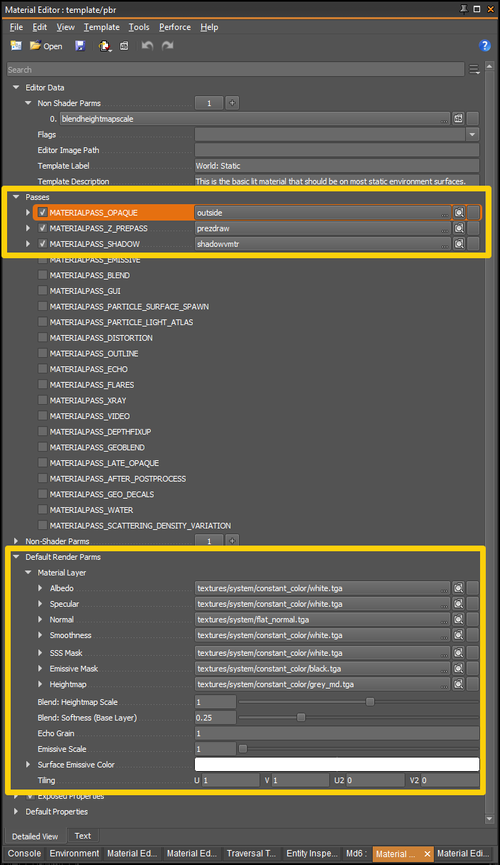Screen dimensions: 500x865
Task: Expand the Default Properties section
Action: (x=16, y=811)
